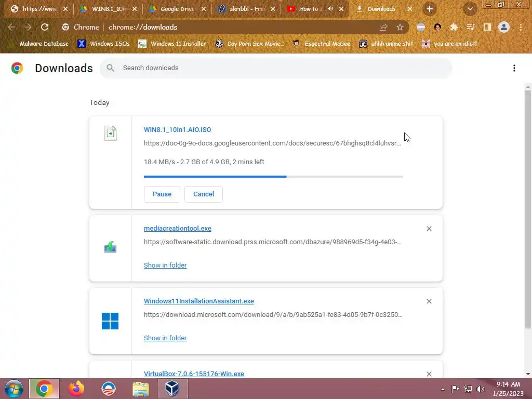Open the Chrome profile avatar

tap(504, 27)
